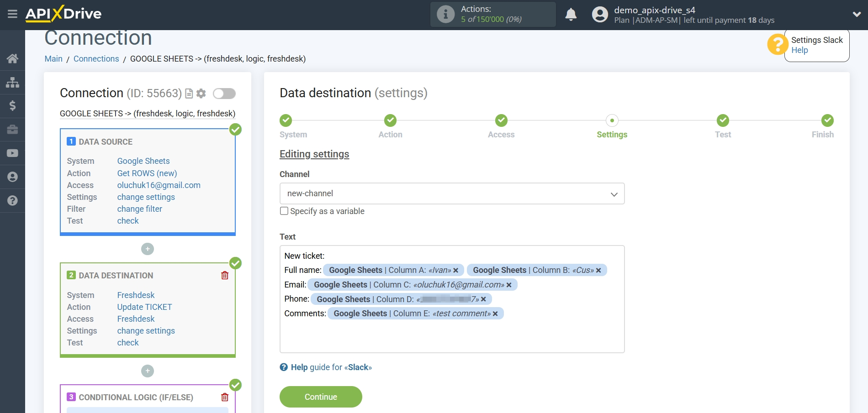Click the Main breadcrumb link
868x413 pixels.
click(x=53, y=59)
